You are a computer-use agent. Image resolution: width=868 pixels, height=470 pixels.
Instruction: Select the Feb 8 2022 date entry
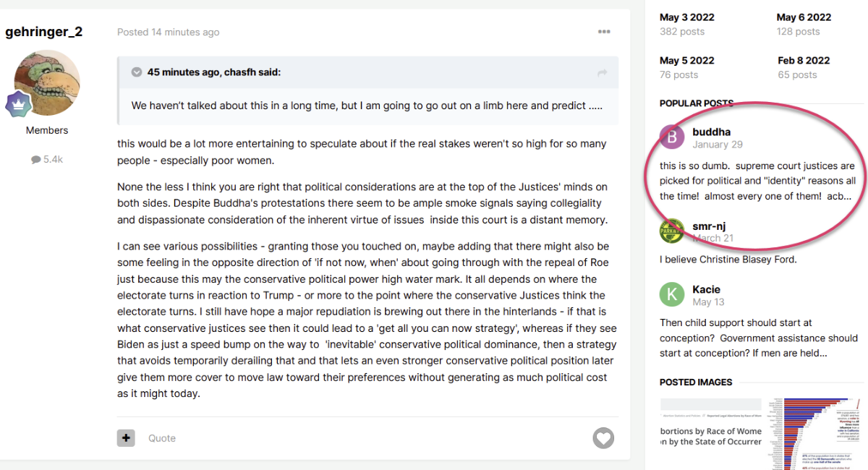coord(804,61)
